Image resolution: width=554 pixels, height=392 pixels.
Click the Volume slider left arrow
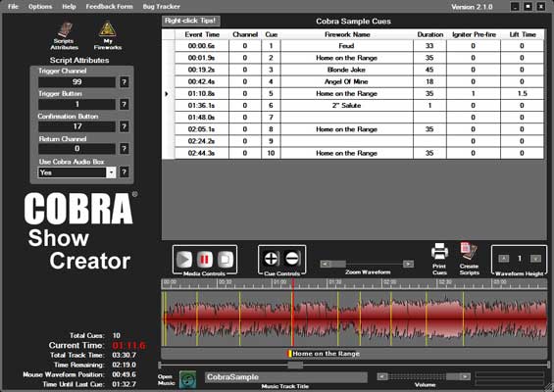pyautogui.click(x=382, y=377)
